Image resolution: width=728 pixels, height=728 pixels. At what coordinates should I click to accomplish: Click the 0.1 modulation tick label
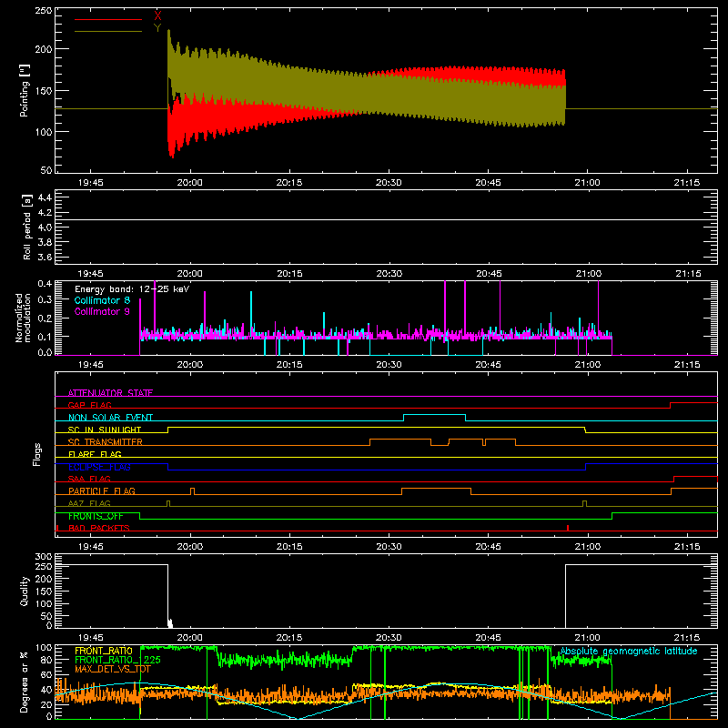tap(45, 337)
